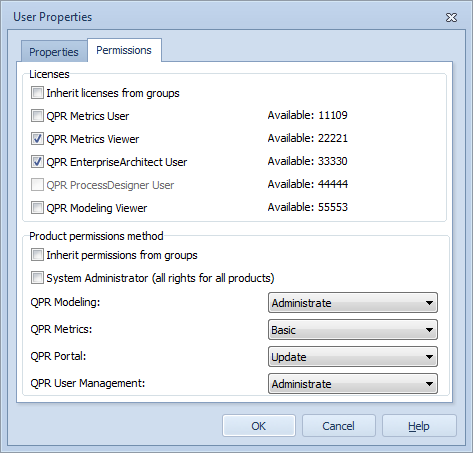Screen dimensions: 473x453
Task: Enable Inherit permissions from groups
Action: 37,255
